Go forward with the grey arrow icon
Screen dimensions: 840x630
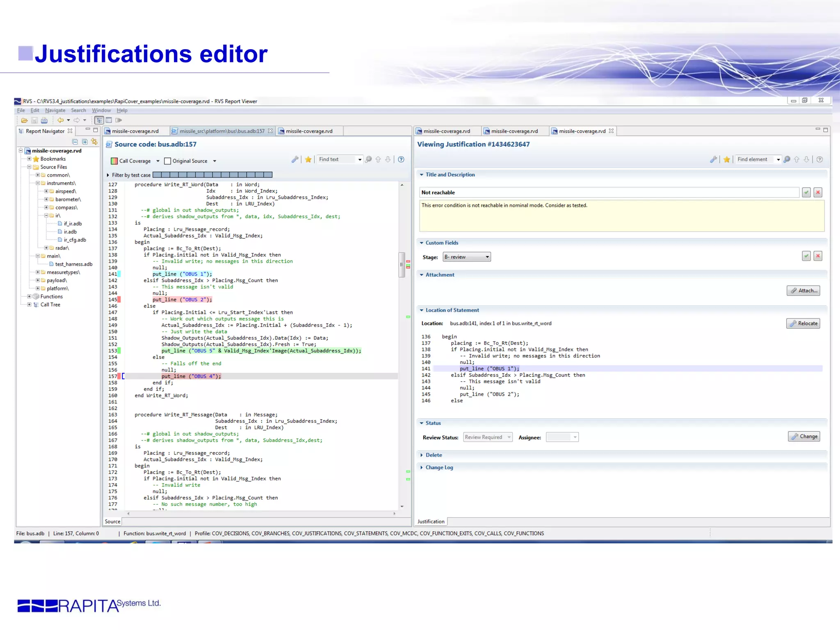77,120
